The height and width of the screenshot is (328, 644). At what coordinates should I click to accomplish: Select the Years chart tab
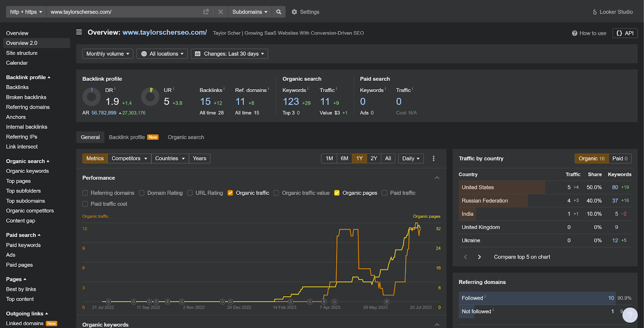pyautogui.click(x=199, y=158)
